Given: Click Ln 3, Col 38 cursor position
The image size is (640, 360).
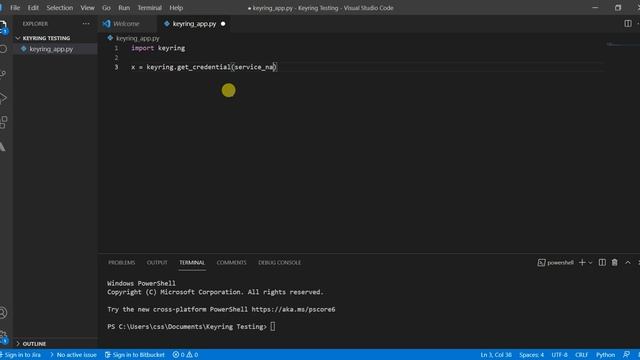Looking at the screenshot, I should (x=496, y=355).
